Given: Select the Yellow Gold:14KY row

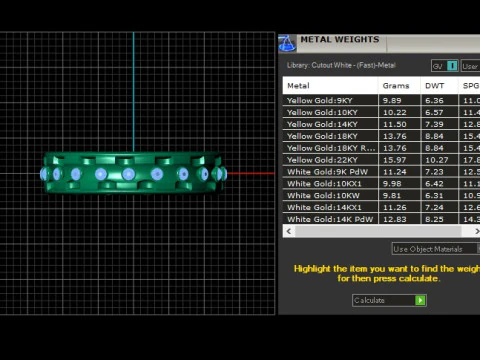Looking at the screenshot, I should coord(381,124).
